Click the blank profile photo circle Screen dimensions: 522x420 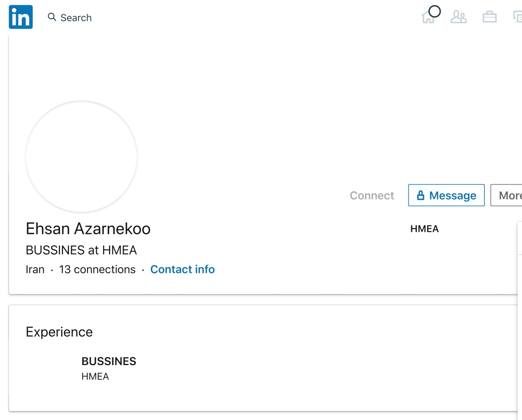point(82,156)
